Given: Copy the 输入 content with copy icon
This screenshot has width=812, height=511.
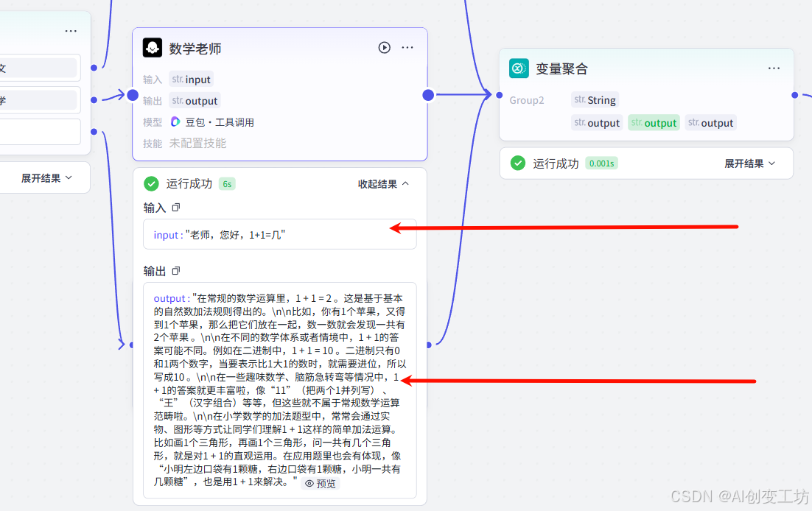Looking at the screenshot, I should coord(176,208).
